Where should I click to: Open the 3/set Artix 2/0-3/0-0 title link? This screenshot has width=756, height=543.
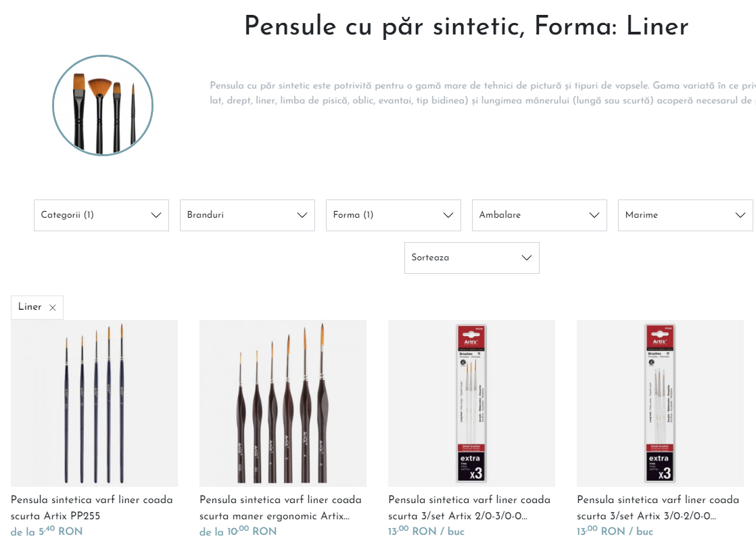coord(469,508)
